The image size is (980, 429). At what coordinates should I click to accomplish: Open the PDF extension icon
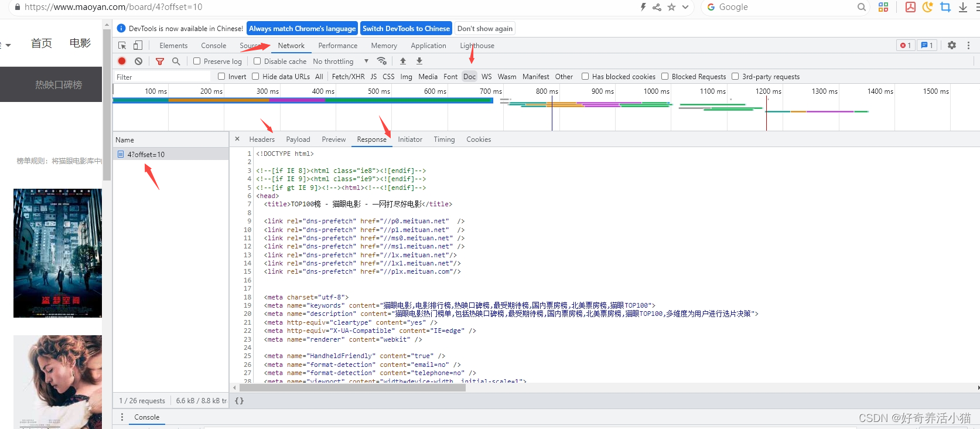click(x=910, y=7)
